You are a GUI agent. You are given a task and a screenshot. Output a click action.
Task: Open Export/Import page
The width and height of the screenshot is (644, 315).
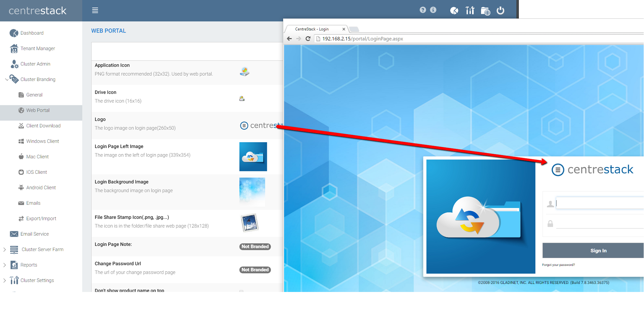(41, 218)
